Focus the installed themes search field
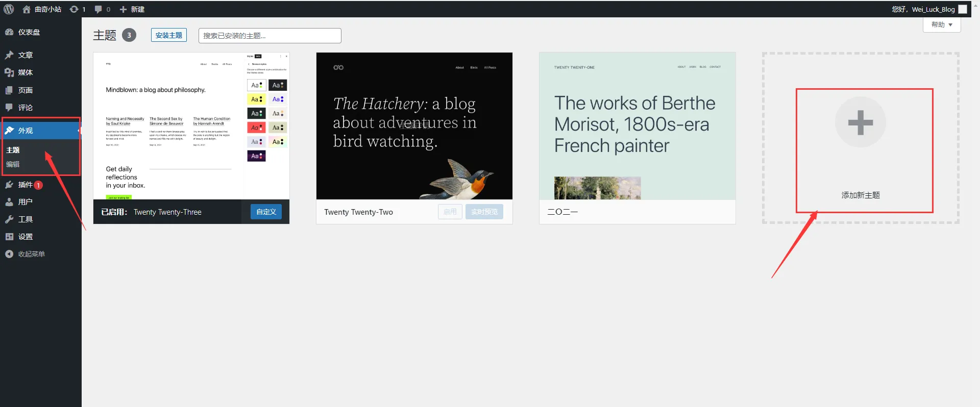This screenshot has width=980, height=407. (x=269, y=36)
